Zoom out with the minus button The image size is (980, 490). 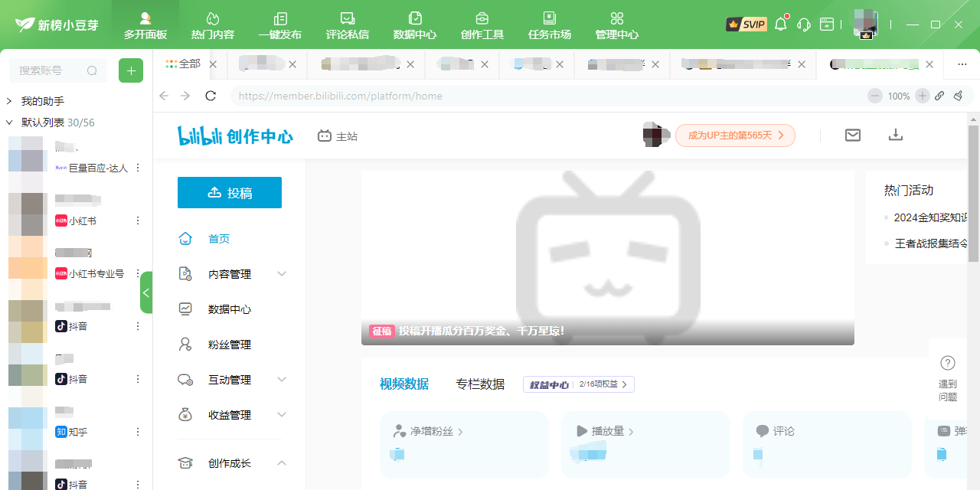coord(875,96)
